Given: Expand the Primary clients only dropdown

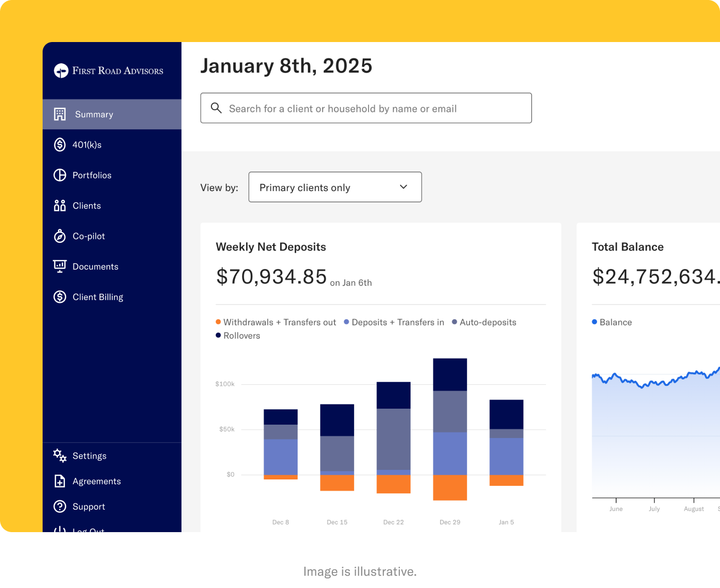Looking at the screenshot, I should [x=335, y=187].
